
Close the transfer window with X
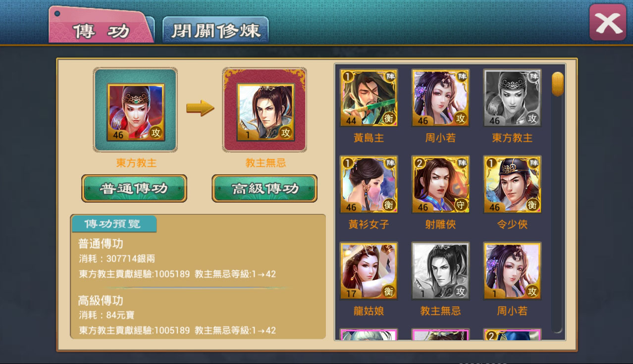(608, 22)
